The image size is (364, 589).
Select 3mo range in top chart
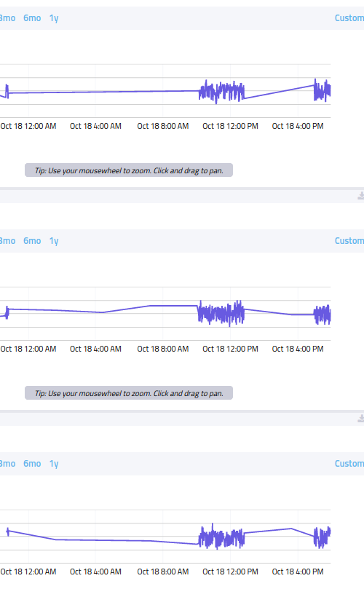tap(7, 18)
